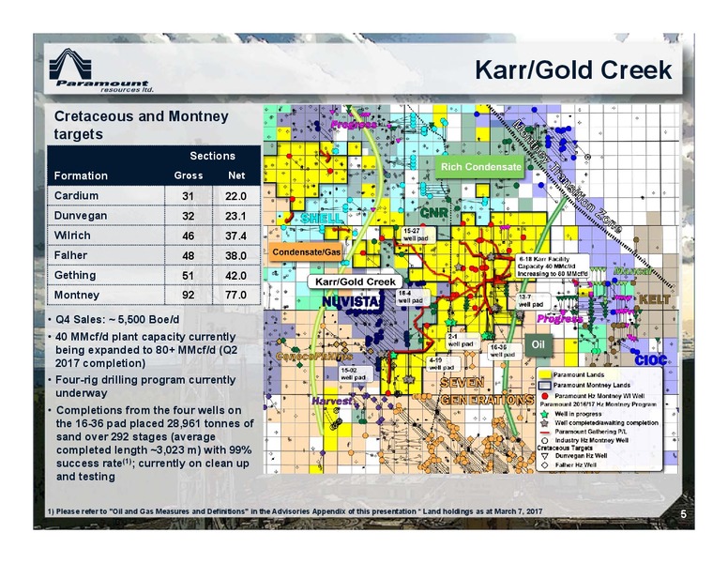Click the Formation column header
728x563 pixels.
[81, 175]
